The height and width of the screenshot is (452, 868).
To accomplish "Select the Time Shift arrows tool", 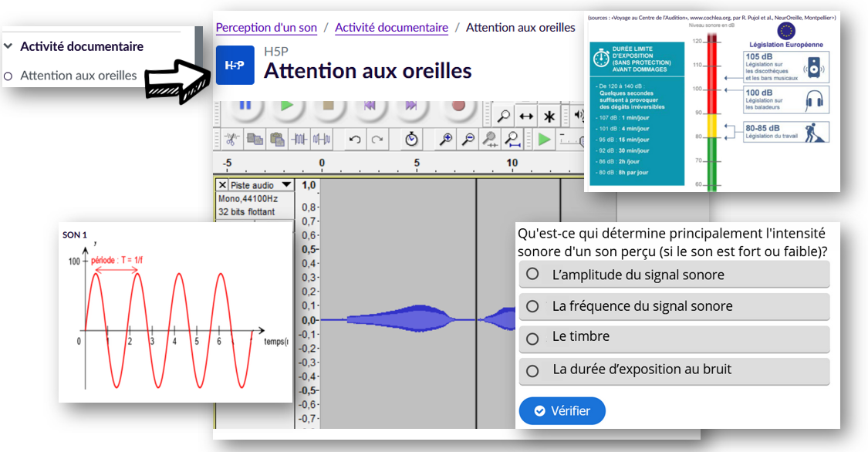I will pyautogui.click(x=526, y=116).
